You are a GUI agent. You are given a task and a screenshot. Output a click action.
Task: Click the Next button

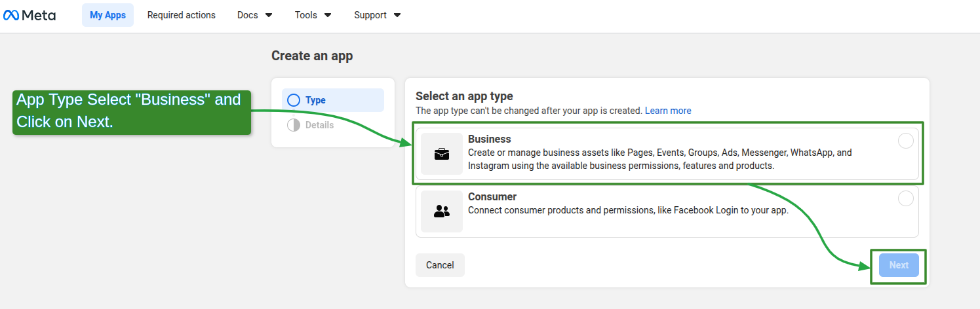pos(899,265)
